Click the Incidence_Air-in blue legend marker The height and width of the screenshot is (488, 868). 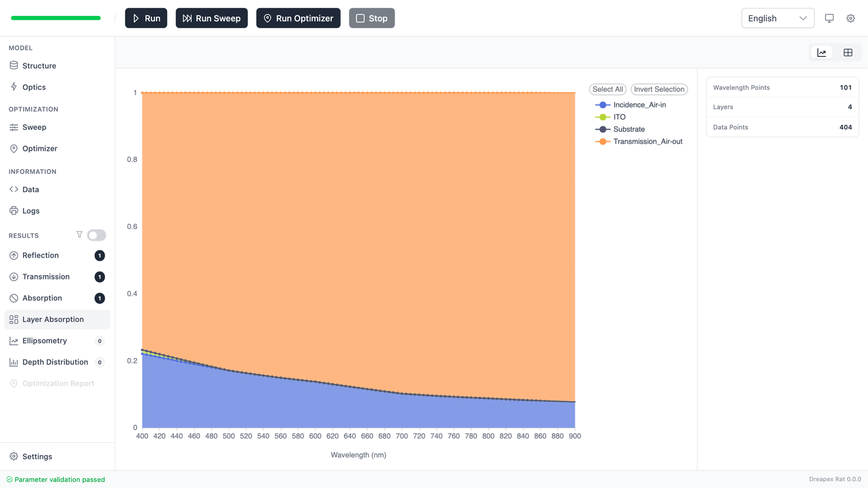click(602, 105)
